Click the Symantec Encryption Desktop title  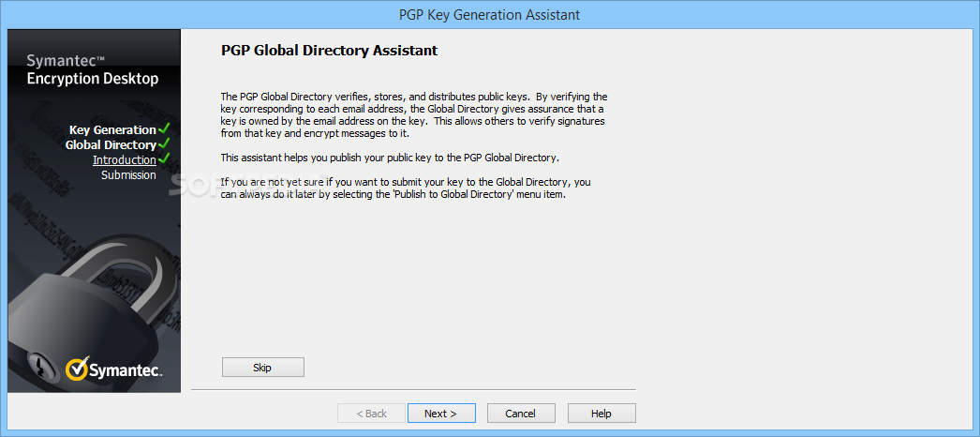click(x=93, y=70)
